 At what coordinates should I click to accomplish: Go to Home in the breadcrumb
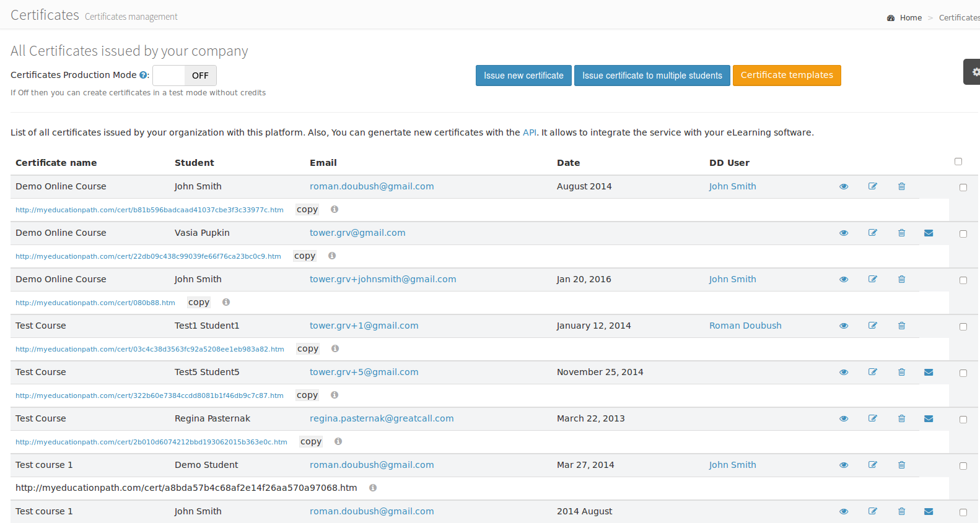[x=910, y=18]
